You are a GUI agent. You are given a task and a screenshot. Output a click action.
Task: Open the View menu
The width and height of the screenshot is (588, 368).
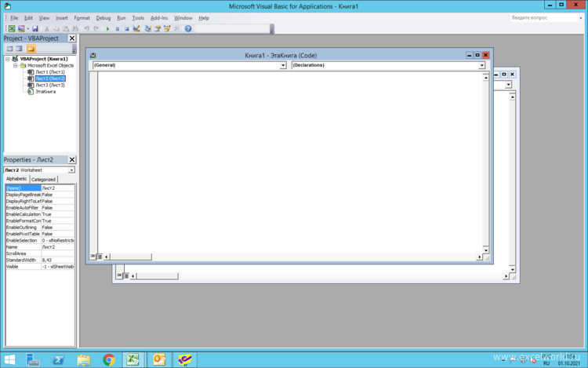point(44,18)
